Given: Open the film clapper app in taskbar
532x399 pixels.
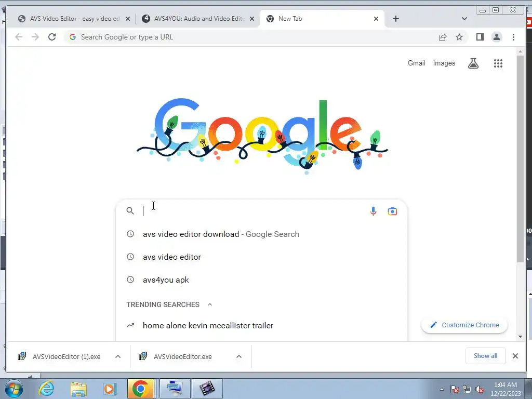Looking at the screenshot, I should coord(207,389).
